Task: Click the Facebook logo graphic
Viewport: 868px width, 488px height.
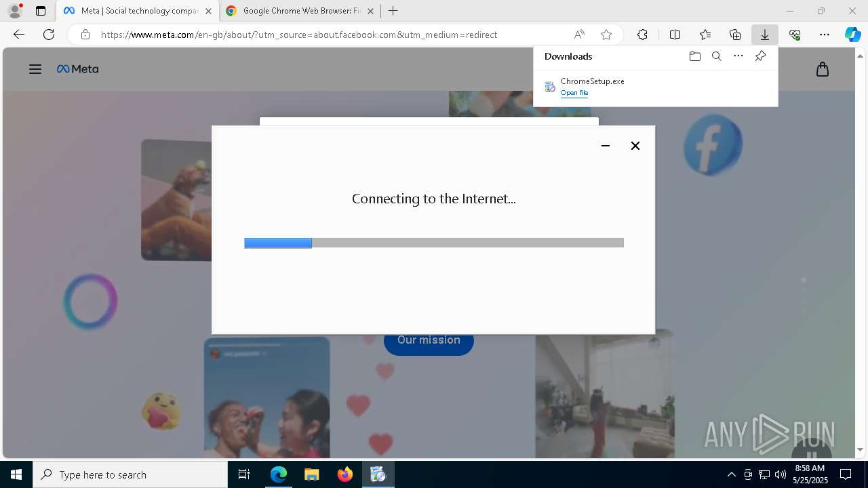Action: tap(713, 145)
